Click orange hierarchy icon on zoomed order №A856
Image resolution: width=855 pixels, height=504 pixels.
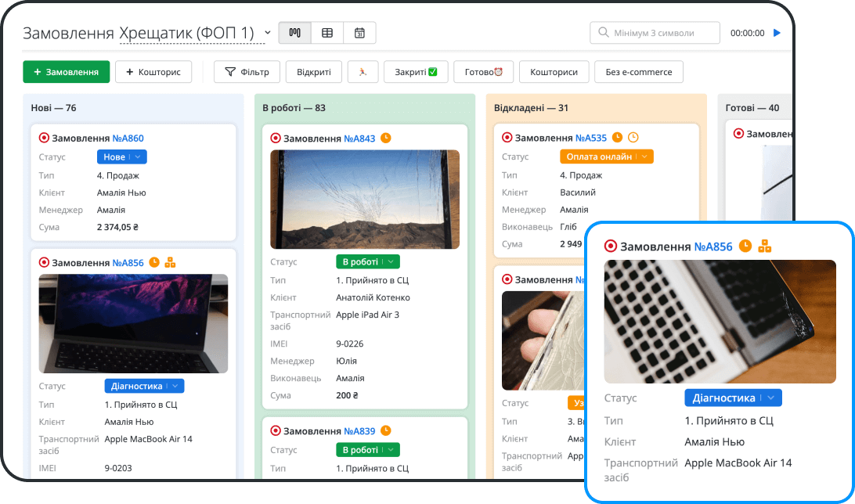(765, 247)
